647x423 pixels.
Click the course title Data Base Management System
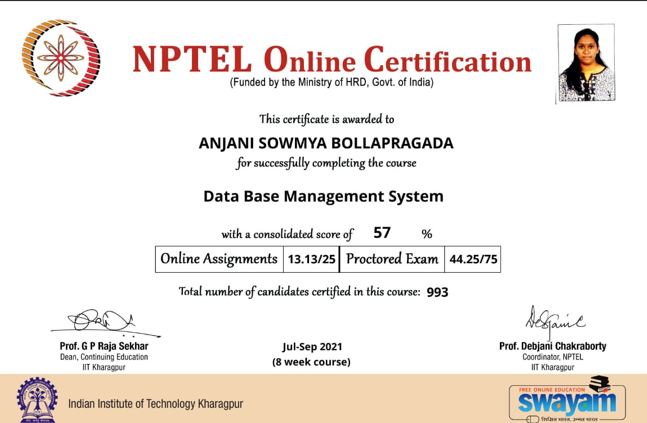pos(323,196)
